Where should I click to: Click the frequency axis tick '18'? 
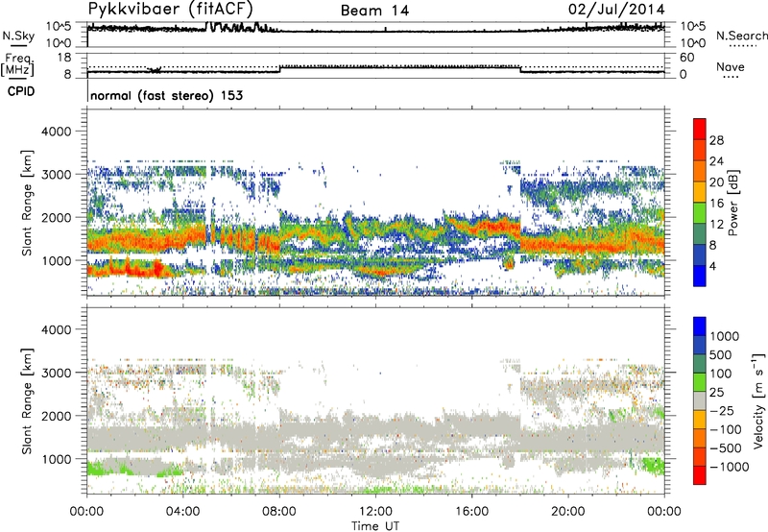pyautogui.click(x=64, y=58)
